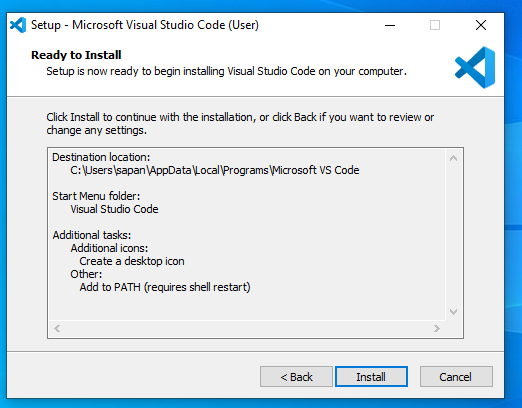Click the setup window title text
The width and height of the screenshot is (522, 408).
click(145, 25)
